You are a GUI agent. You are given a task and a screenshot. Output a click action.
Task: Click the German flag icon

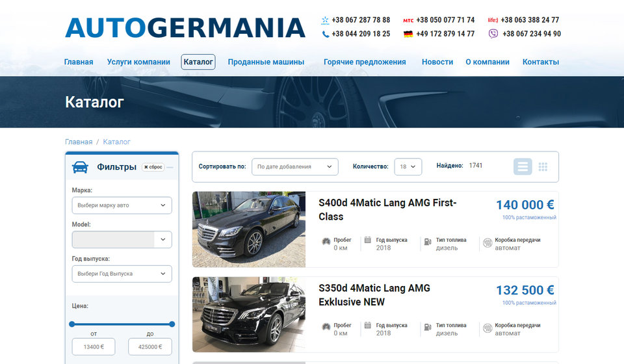pyautogui.click(x=408, y=34)
